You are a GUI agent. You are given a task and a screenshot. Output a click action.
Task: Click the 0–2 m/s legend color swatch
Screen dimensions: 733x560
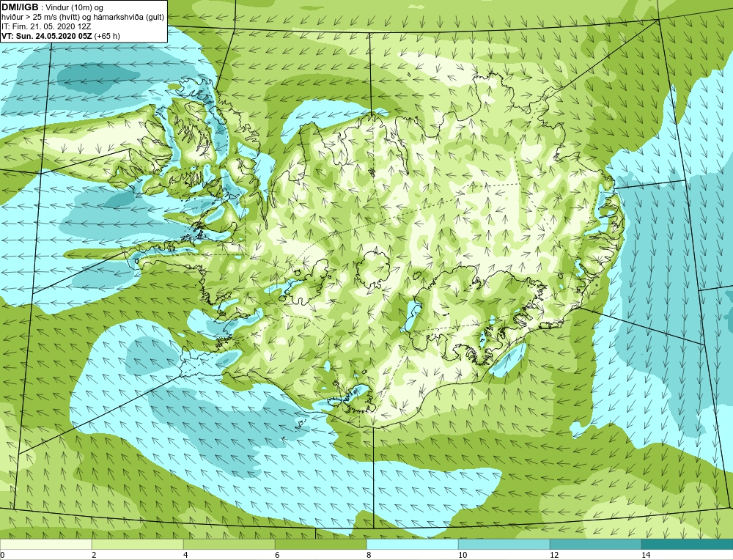[x=45, y=545]
